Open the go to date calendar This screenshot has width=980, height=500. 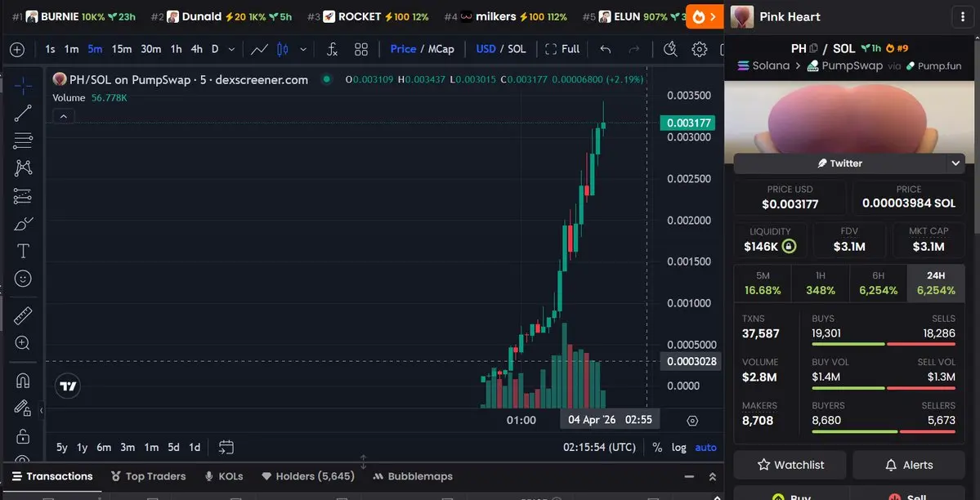226,448
